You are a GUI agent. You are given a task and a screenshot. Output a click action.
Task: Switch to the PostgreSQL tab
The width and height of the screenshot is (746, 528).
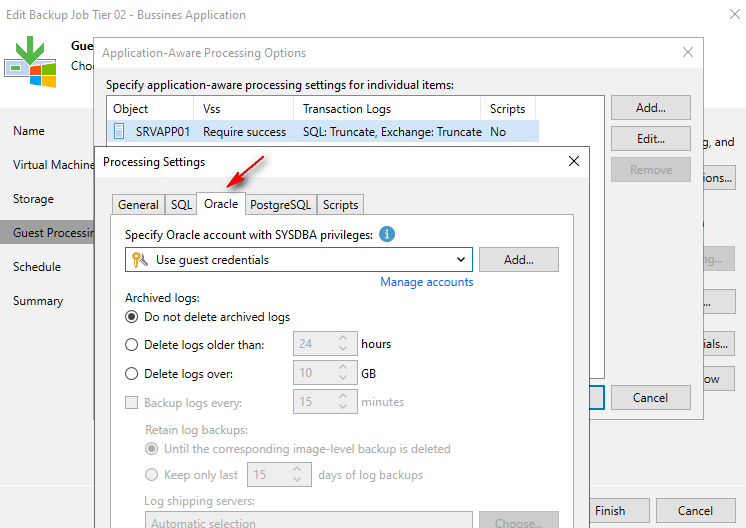point(280,204)
